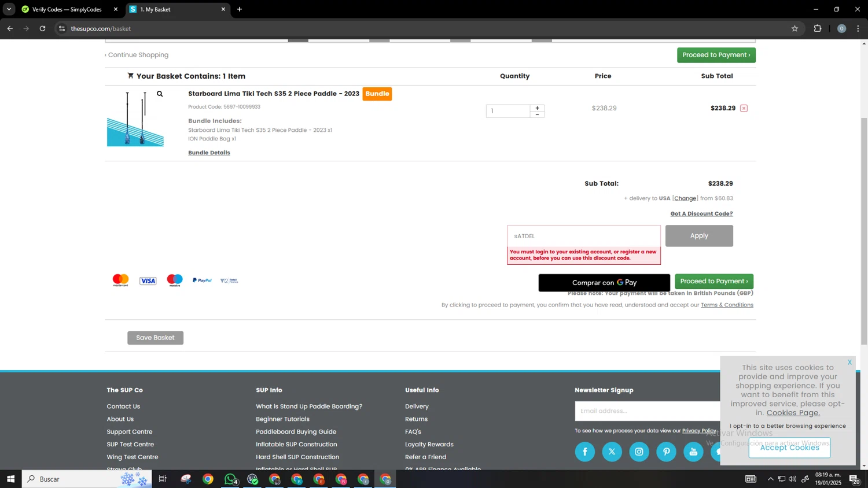Close the My Basket tab

(x=223, y=9)
